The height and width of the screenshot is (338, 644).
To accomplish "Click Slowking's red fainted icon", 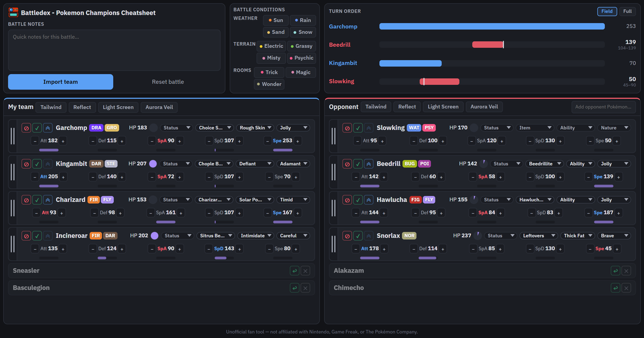I will point(347,128).
